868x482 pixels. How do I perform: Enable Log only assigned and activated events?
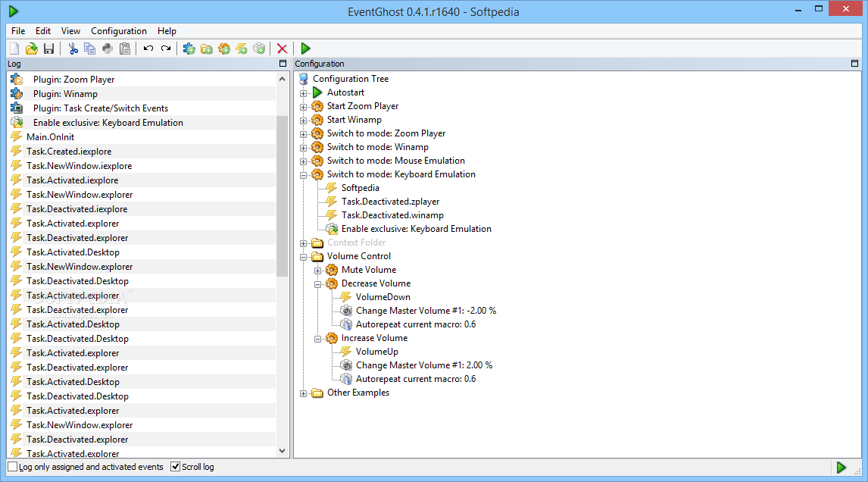13,467
